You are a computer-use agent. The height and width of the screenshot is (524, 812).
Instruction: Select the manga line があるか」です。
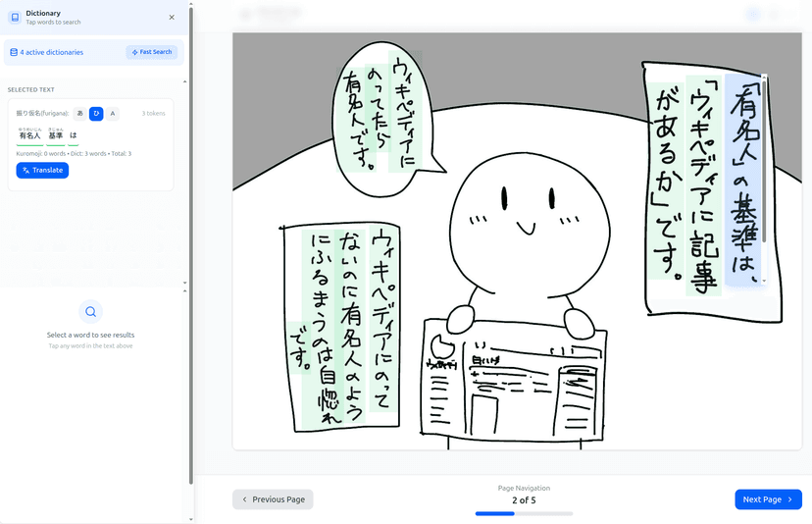coord(668,181)
